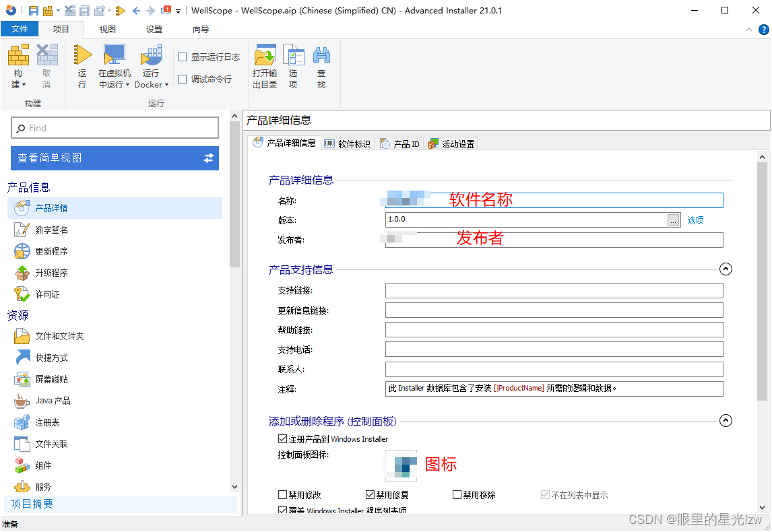Enable the 显示运行日志 checkbox
This screenshot has width=772, height=532.
(183, 57)
